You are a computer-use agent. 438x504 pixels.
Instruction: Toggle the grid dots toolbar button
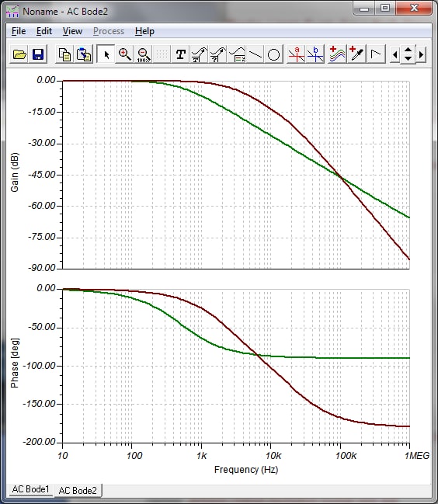(162, 54)
